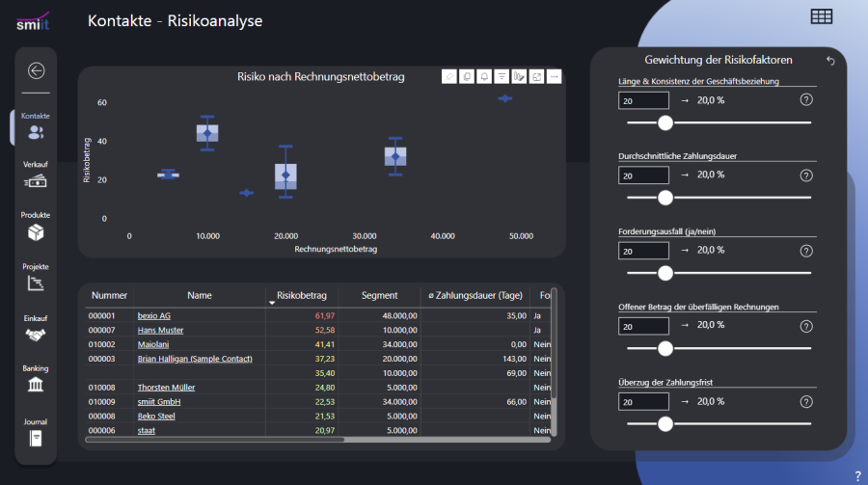Open the Projekte section

coord(36,278)
